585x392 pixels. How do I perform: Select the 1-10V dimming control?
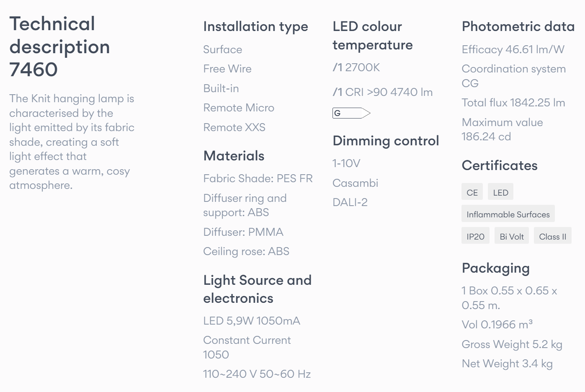pos(346,163)
